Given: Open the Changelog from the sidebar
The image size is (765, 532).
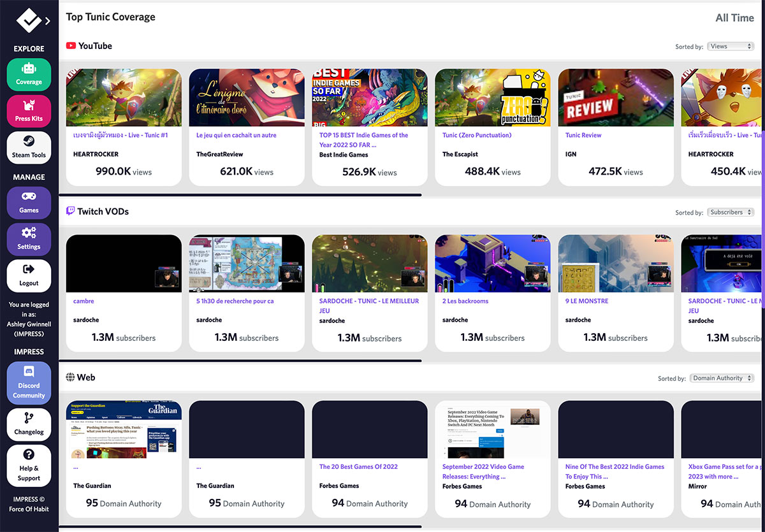Looking at the screenshot, I should [x=29, y=424].
